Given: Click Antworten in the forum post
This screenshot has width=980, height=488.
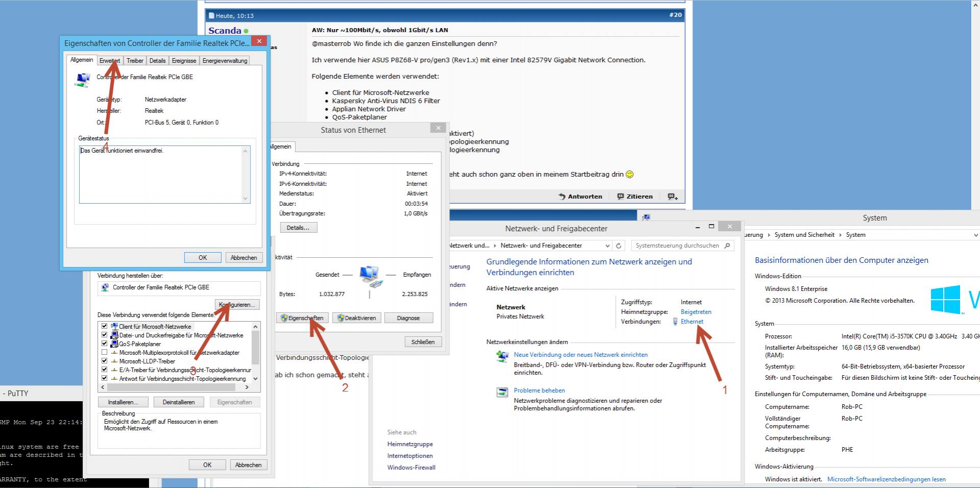Looking at the screenshot, I should tap(580, 197).
